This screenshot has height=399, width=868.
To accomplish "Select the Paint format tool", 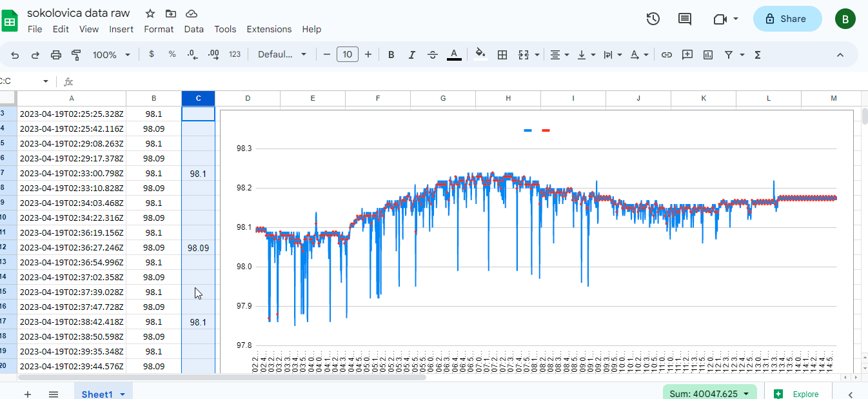I will click(76, 55).
